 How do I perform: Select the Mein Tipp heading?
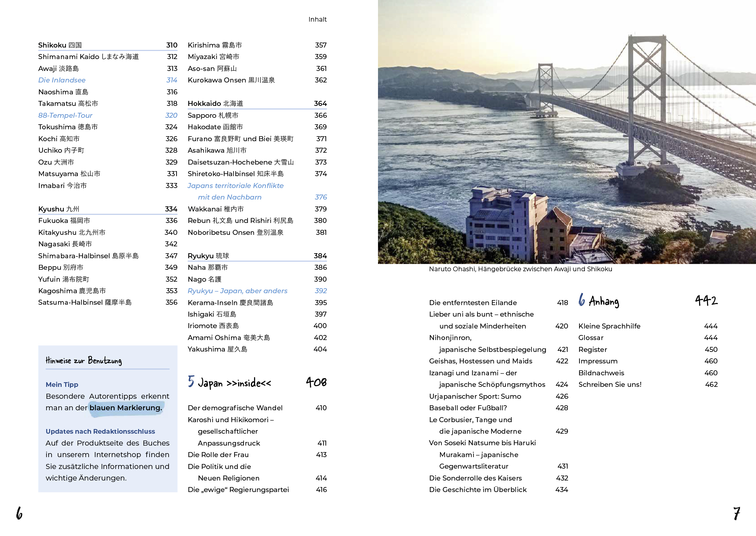tap(62, 384)
